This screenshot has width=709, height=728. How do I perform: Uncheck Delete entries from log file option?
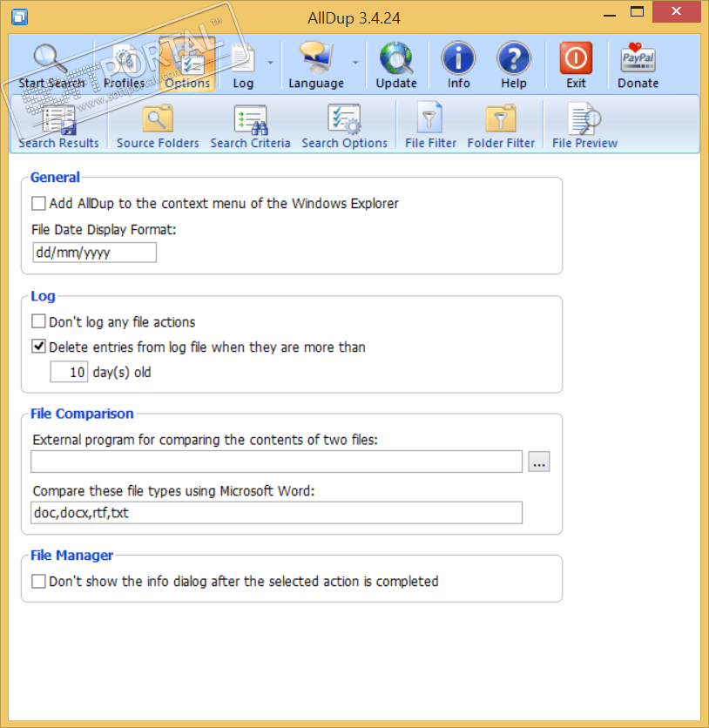click(x=38, y=347)
